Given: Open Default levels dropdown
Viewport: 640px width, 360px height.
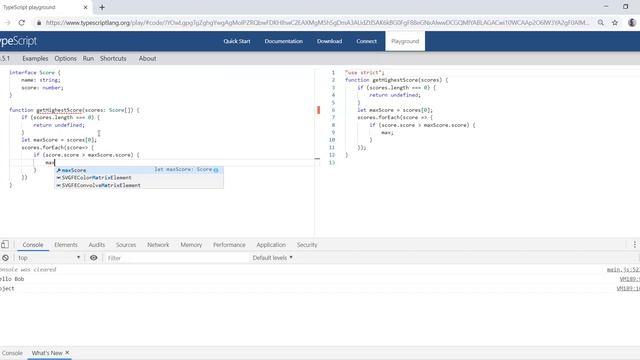Looking at the screenshot, I should tap(272, 258).
